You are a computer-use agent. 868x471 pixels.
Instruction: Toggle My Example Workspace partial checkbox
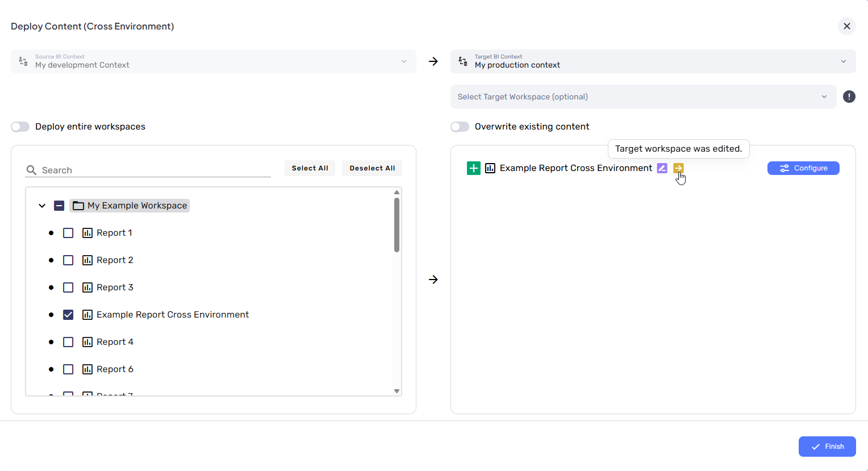pos(59,206)
